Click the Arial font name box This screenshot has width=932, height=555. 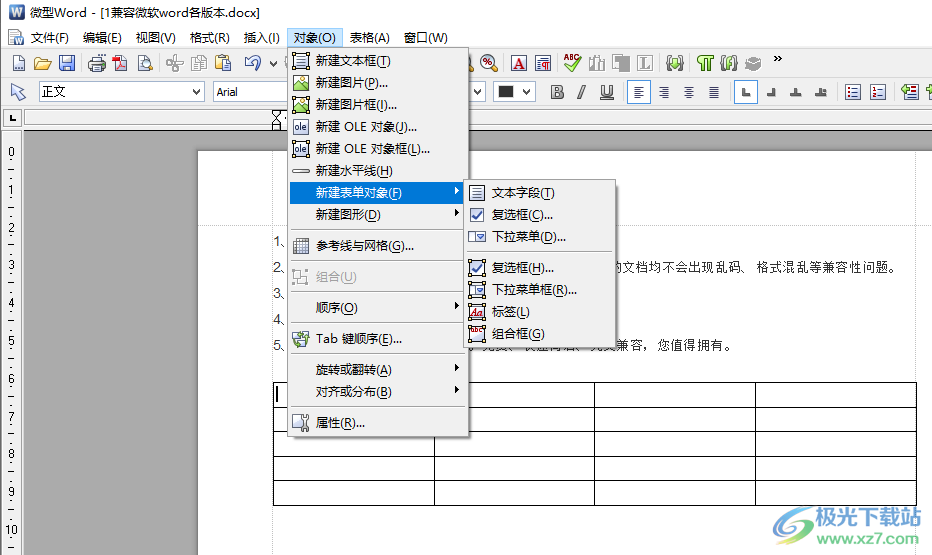pyautogui.click(x=250, y=92)
